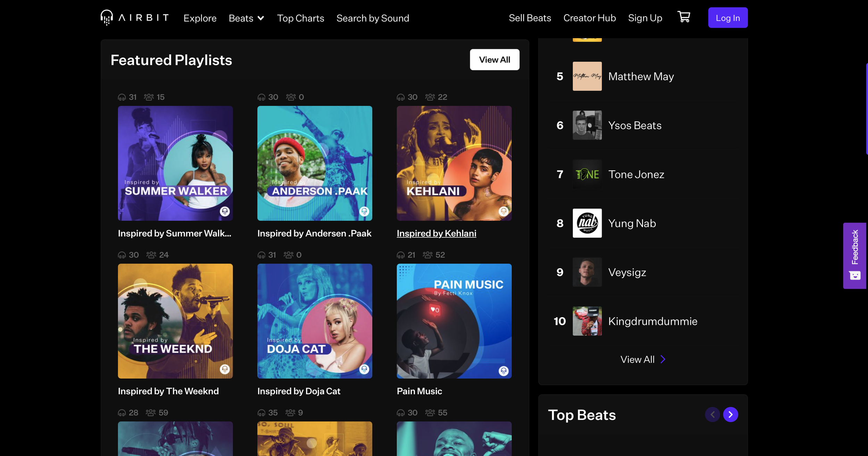
Task: Open Top Charts page
Action: coord(301,18)
